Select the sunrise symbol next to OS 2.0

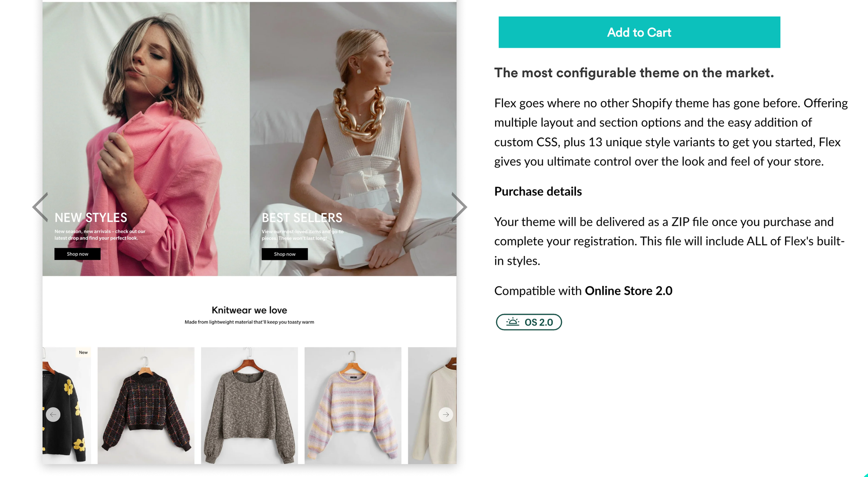(x=513, y=322)
